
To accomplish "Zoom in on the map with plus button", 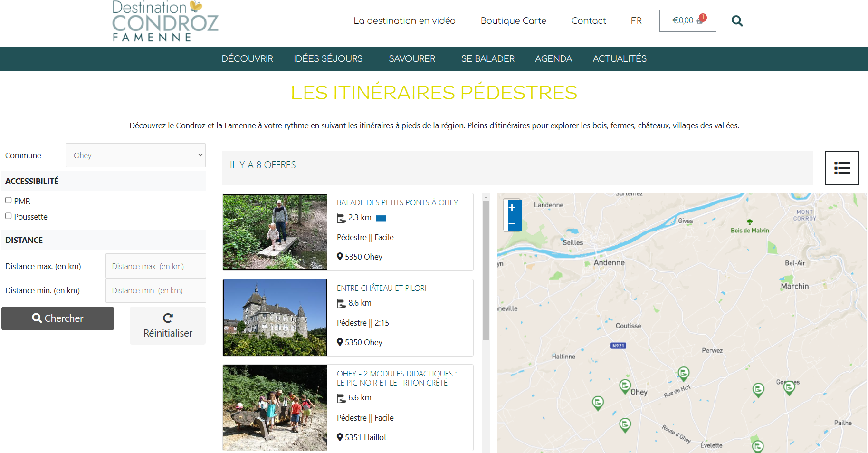I will (x=512, y=207).
